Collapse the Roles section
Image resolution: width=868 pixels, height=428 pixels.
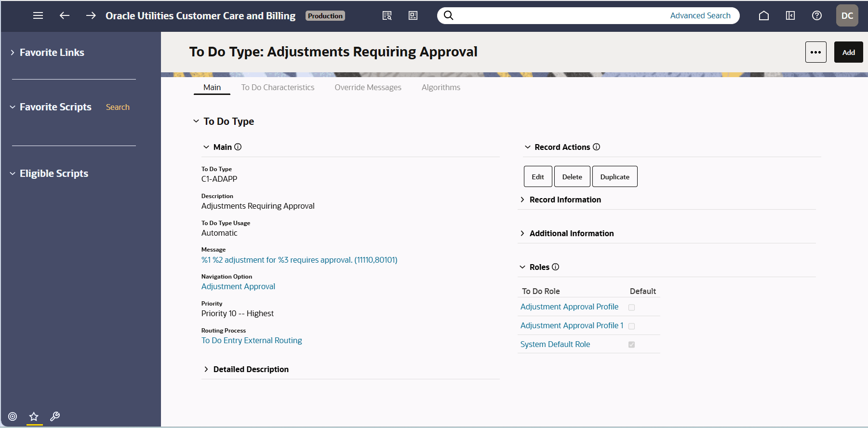click(x=522, y=267)
